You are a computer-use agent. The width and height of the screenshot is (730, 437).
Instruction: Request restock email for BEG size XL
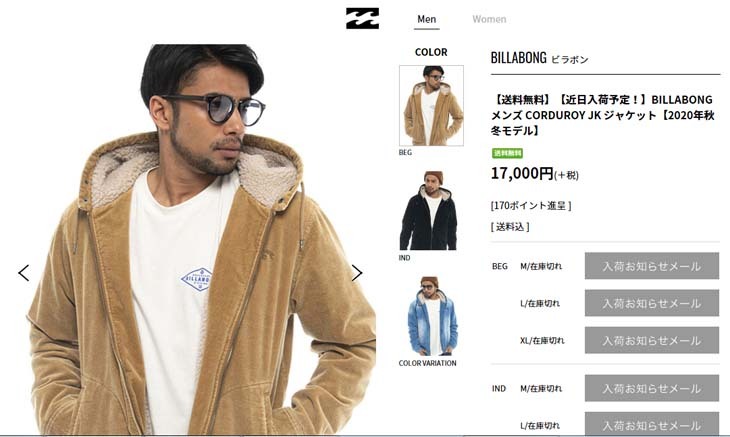(652, 340)
